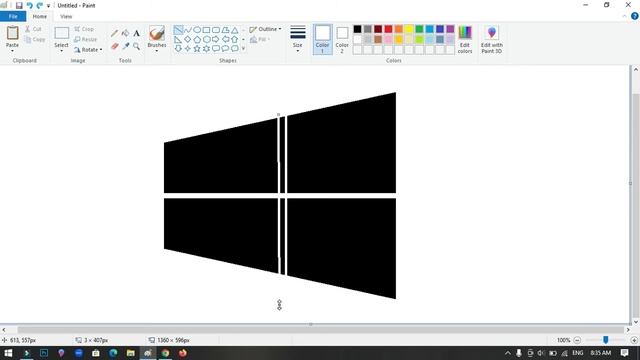
Task: Open Quick Access Toolbar customize arrow
Action: 48,6
